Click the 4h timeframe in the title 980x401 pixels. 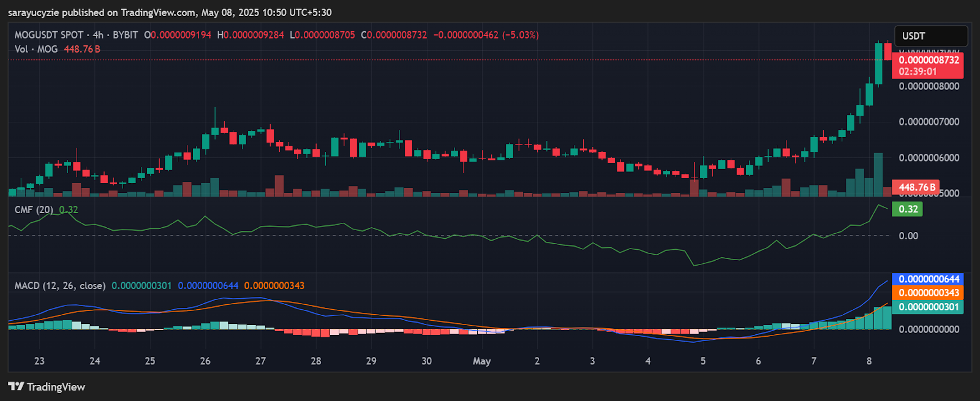coord(98,35)
